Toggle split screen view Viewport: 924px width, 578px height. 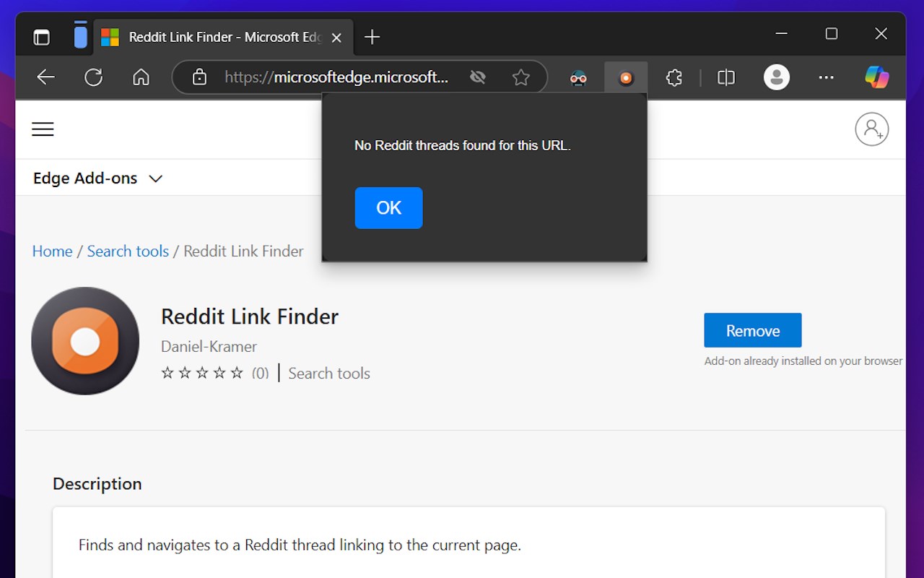(726, 77)
